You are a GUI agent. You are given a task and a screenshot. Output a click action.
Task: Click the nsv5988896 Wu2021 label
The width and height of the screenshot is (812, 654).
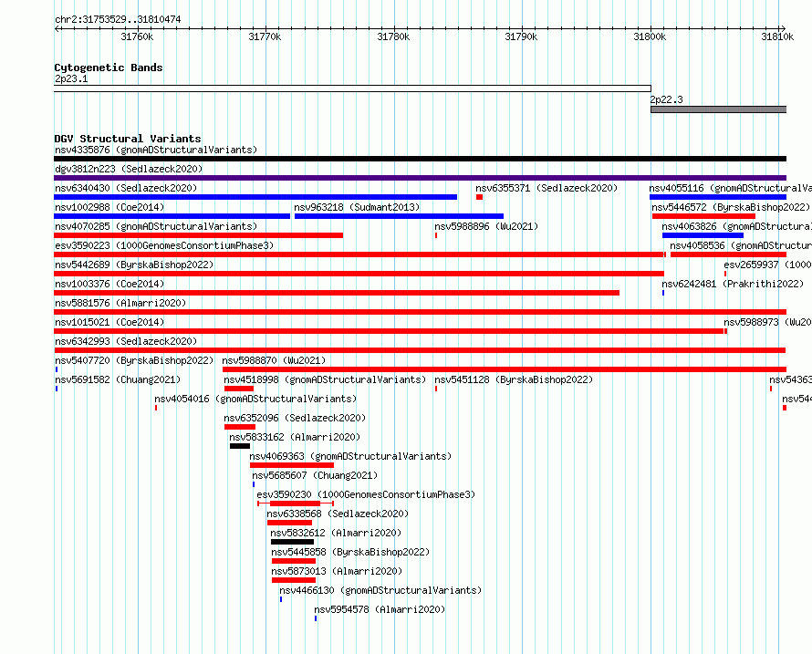tap(486, 227)
